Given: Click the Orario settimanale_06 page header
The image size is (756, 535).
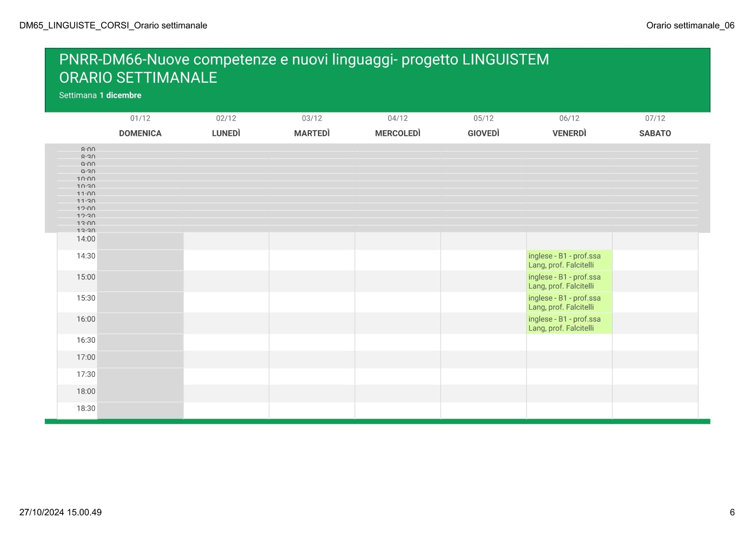Looking at the screenshot, I should click(690, 25).
